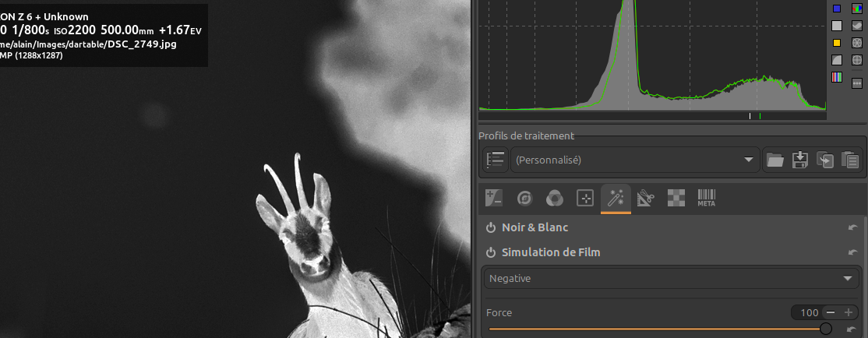Image resolution: width=868 pixels, height=338 pixels.
Task: Switch to the Color tab icon
Action: pos(554,199)
